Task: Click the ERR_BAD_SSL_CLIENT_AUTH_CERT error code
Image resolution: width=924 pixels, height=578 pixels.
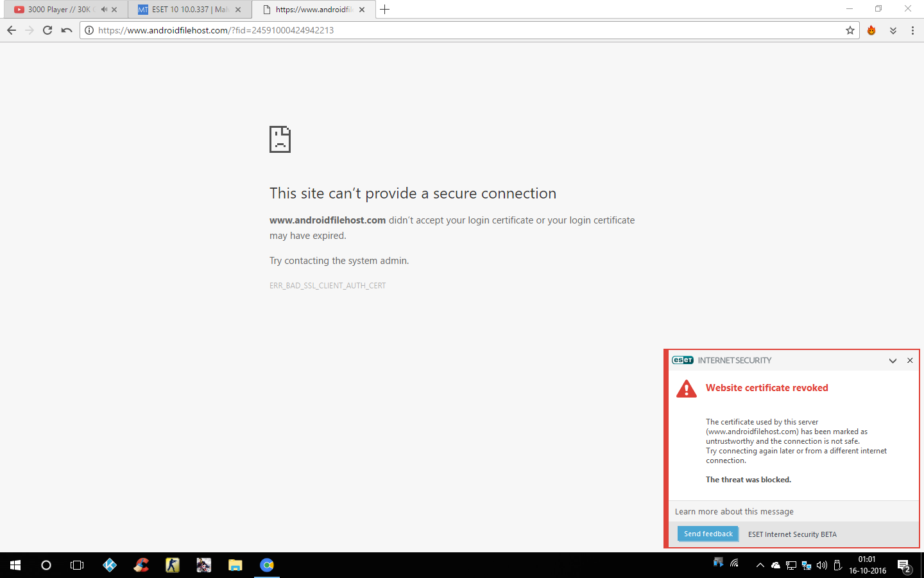Action: pyautogui.click(x=328, y=286)
